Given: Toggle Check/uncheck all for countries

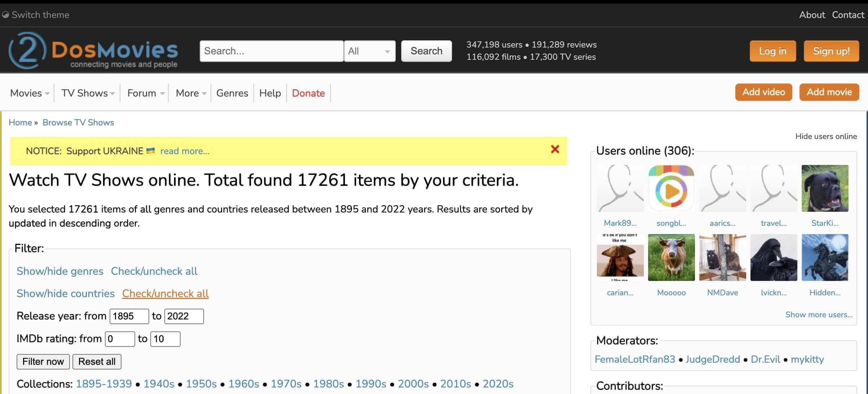Looking at the screenshot, I should [x=165, y=294].
